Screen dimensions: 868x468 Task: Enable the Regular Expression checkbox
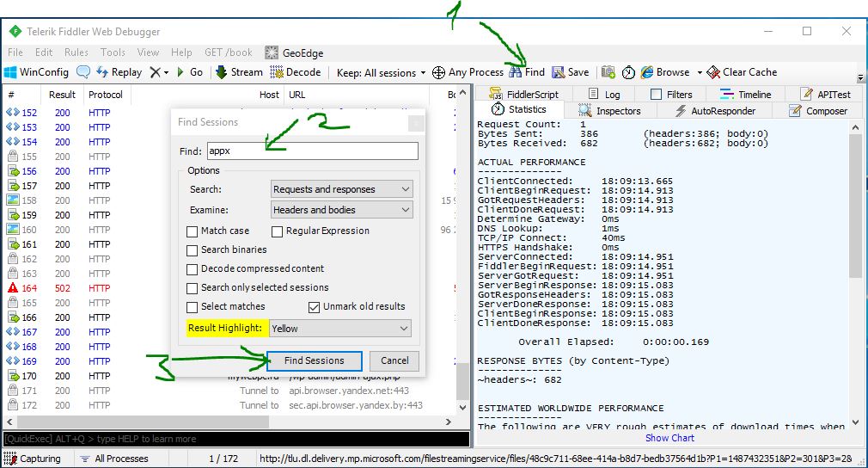click(278, 231)
